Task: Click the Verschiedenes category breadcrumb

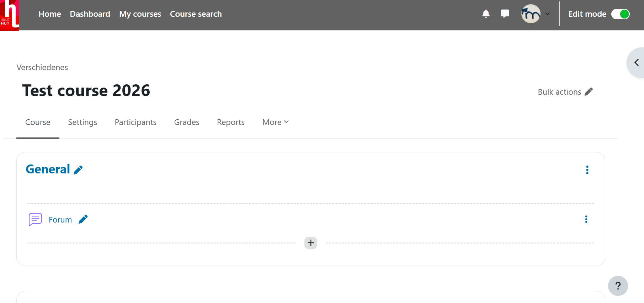Action: point(42,67)
